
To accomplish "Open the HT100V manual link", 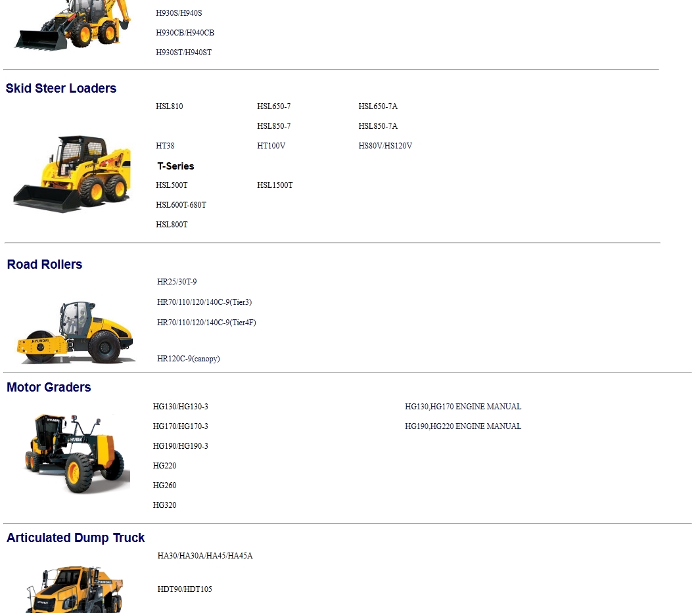I will [271, 146].
